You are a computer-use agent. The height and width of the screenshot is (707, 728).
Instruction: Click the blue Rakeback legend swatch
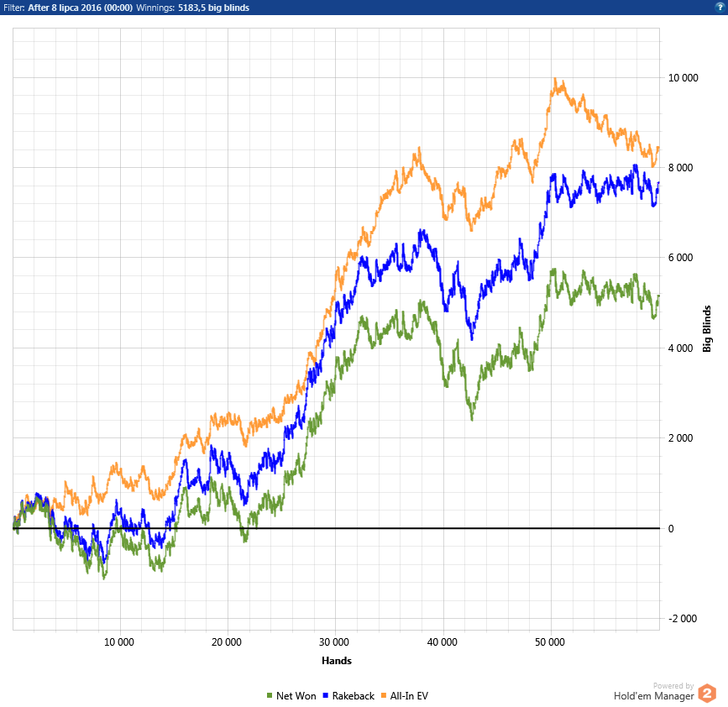point(326,695)
